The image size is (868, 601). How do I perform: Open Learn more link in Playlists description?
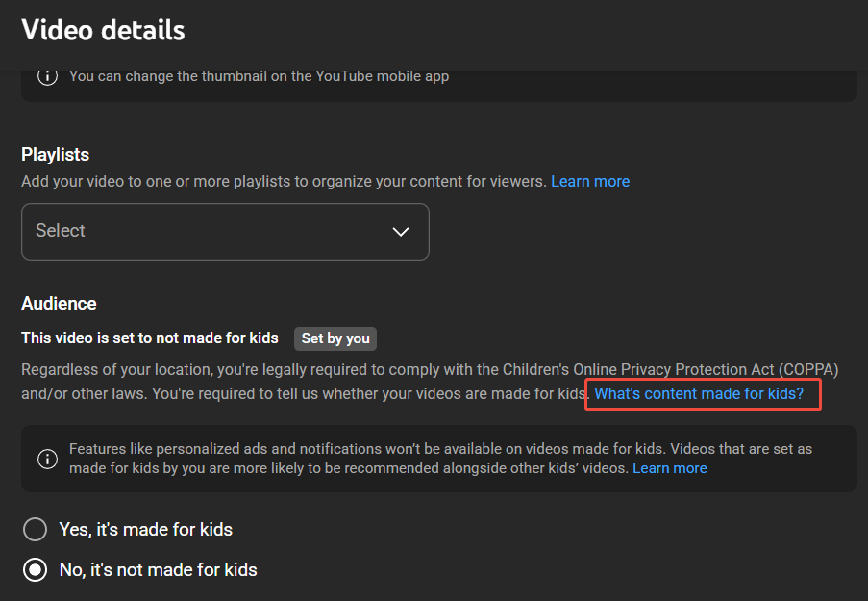click(x=590, y=181)
